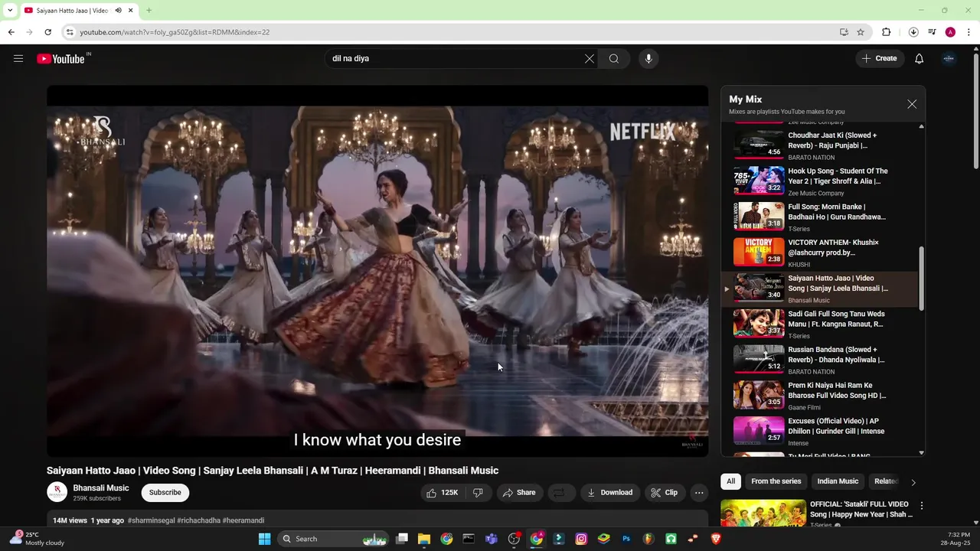This screenshot has height=551, width=980.
Task: Play Hook Up Song from the mix
Action: click(x=821, y=181)
